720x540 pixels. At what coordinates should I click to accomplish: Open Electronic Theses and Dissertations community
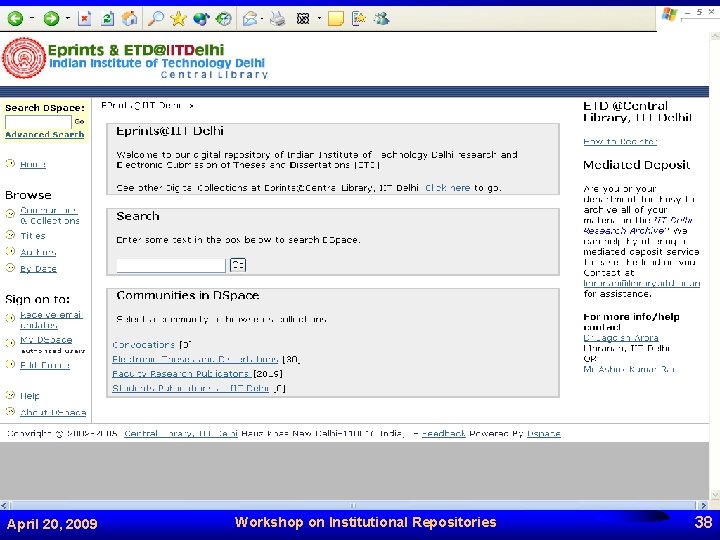(195, 359)
